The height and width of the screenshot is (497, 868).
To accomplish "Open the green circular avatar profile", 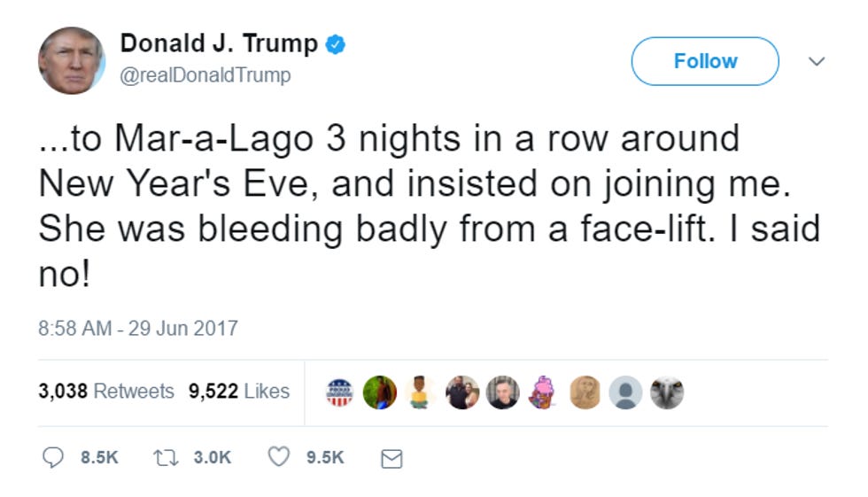I will click(x=380, y=392).
